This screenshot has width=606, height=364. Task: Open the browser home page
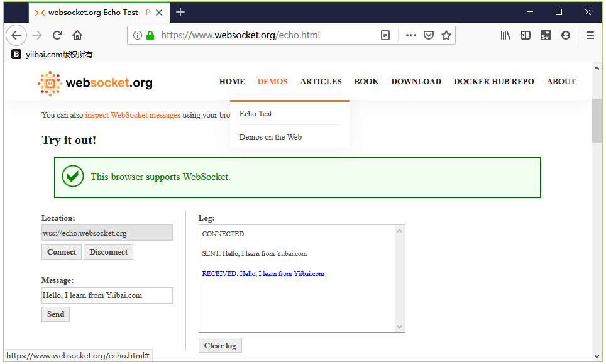[77, 35]
